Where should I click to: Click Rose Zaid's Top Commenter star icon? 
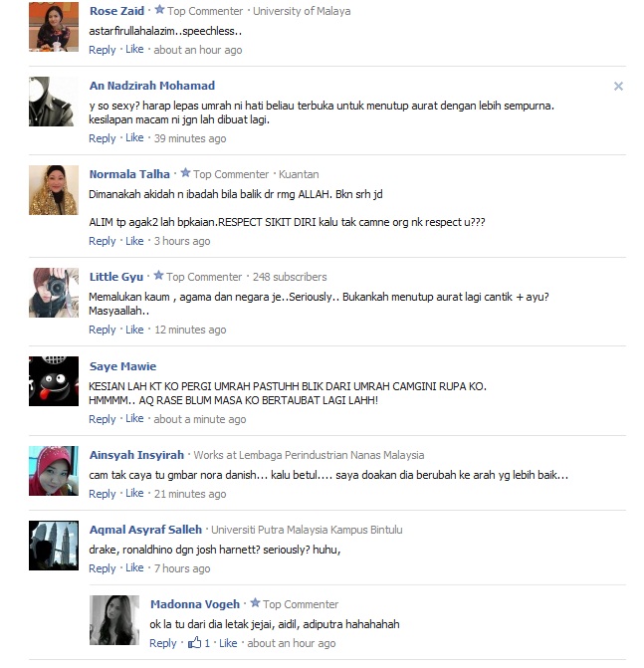(x=159, y=10)
